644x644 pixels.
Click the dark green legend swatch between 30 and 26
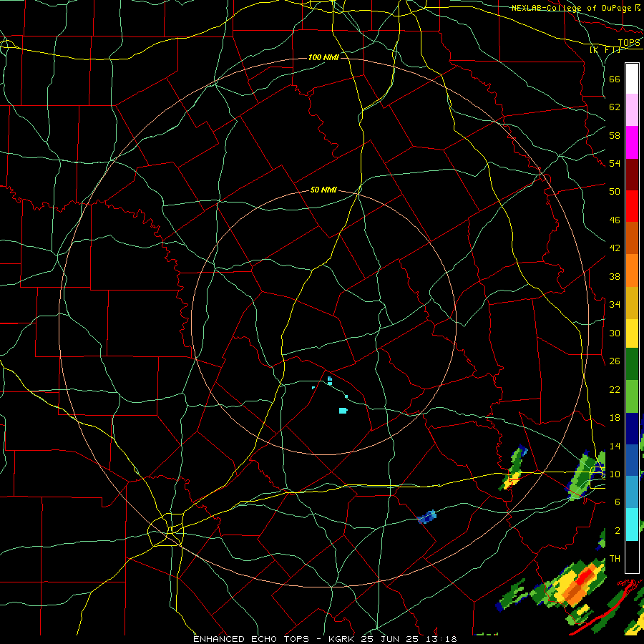pos(632,364)
